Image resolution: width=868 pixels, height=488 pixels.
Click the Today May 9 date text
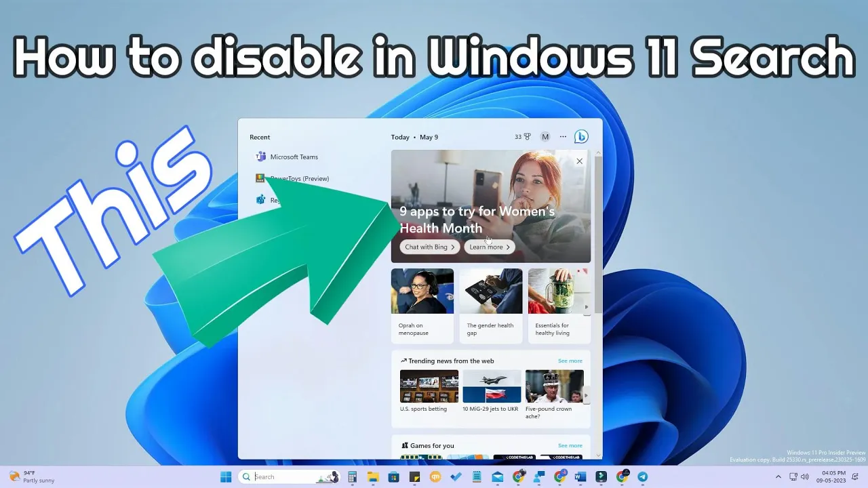414,137
